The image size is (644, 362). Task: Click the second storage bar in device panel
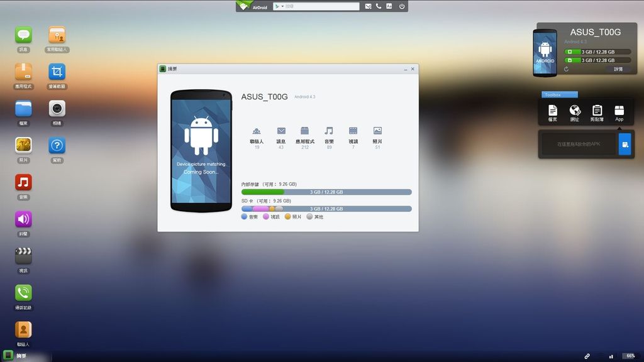point(597,60)
